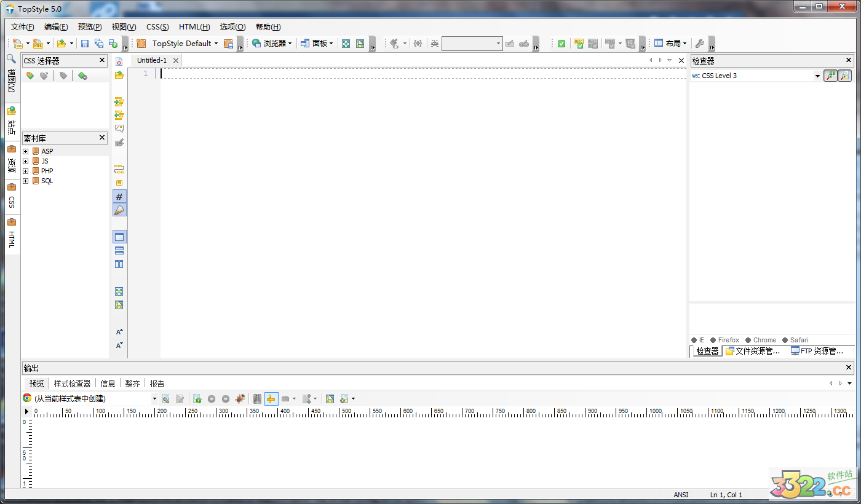861x504 pixels.
Task: Select the JS item in 素材库
Action: 45,161
